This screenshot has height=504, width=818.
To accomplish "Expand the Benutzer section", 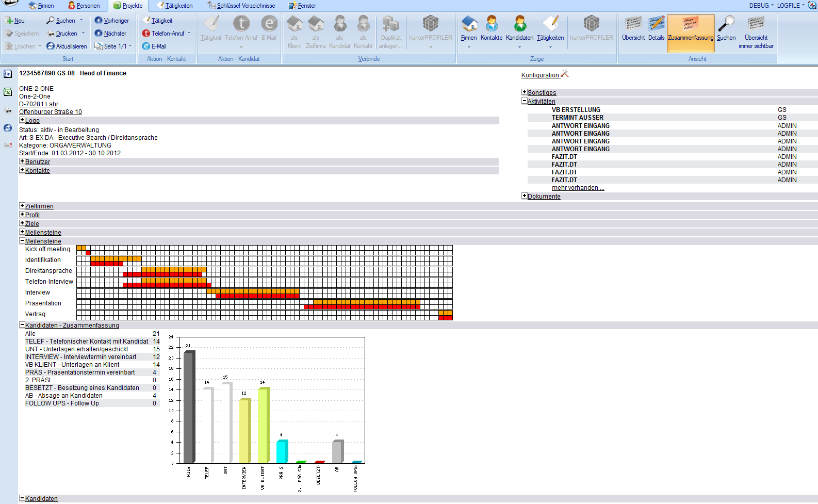I will (x=22, y=161).
